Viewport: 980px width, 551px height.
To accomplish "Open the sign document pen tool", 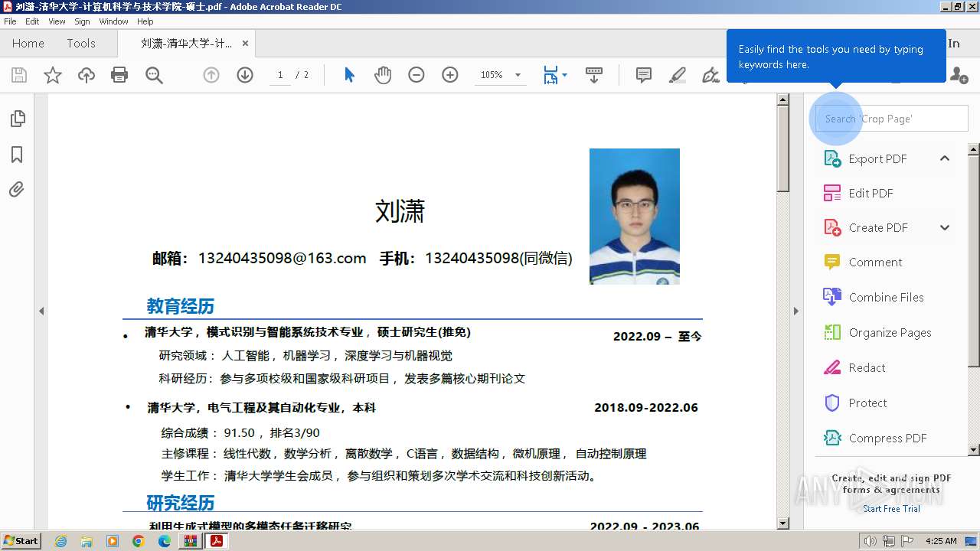I will (711, 75).
